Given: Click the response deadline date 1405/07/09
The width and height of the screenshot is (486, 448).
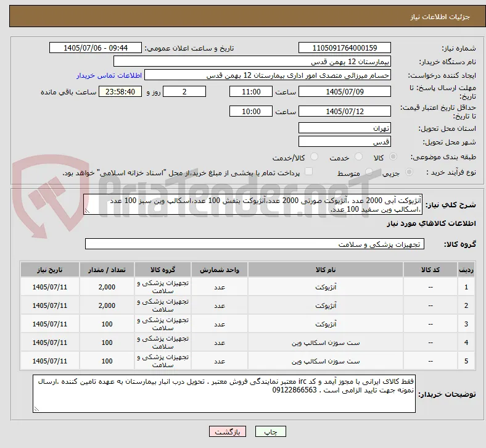Looking at the screenshot, I should (345, 92).
